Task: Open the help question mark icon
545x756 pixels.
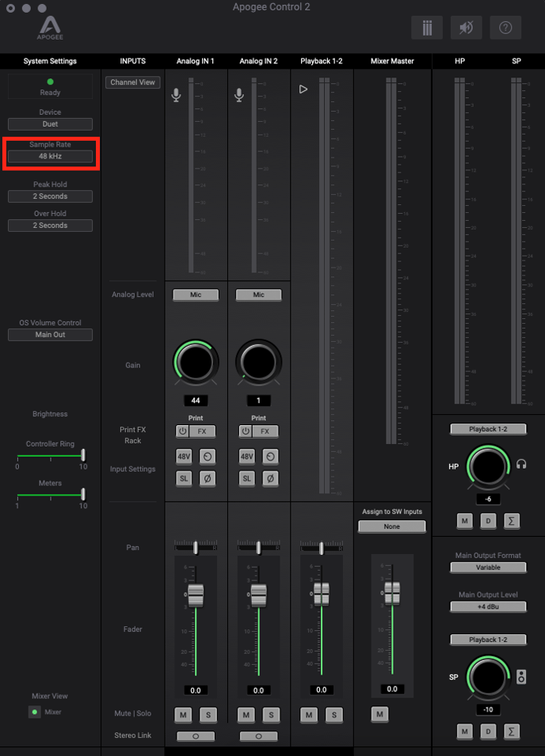Action: point(505,28)
